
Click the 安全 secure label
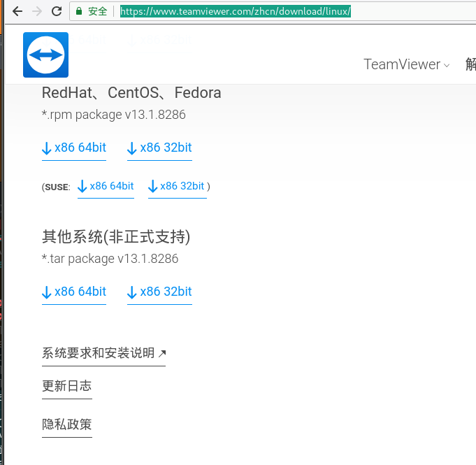tap(97, 12)
